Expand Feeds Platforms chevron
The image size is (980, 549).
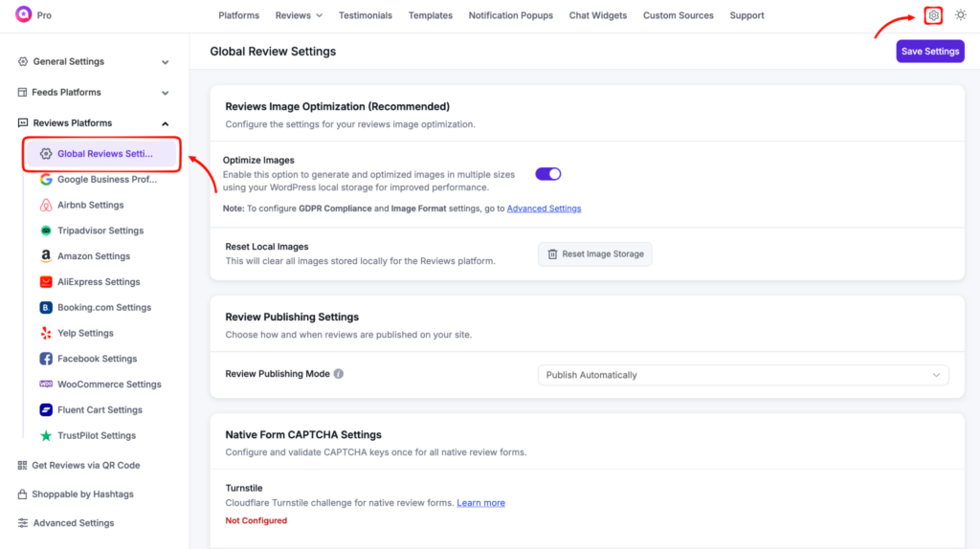coord(165,93)
